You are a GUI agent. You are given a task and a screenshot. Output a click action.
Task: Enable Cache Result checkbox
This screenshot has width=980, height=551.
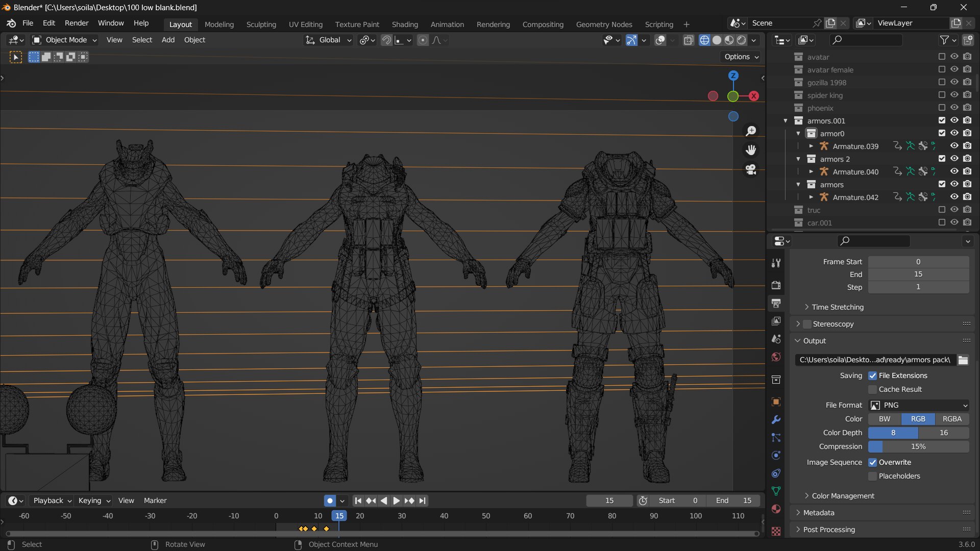(872, 389)
